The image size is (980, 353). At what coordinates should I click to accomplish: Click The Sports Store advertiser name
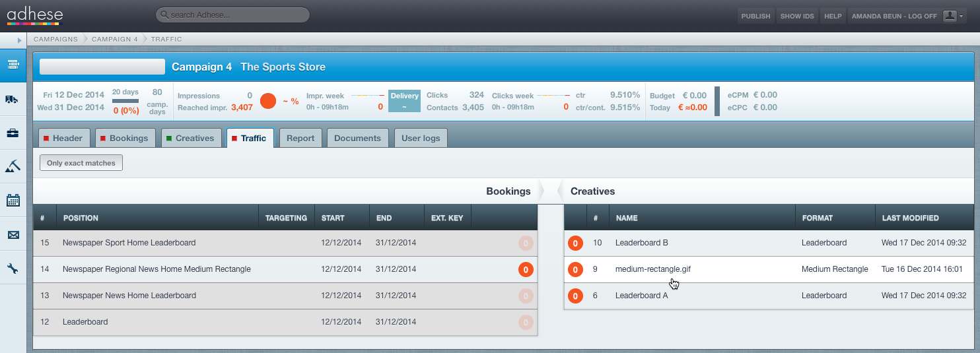coord(283,67)
